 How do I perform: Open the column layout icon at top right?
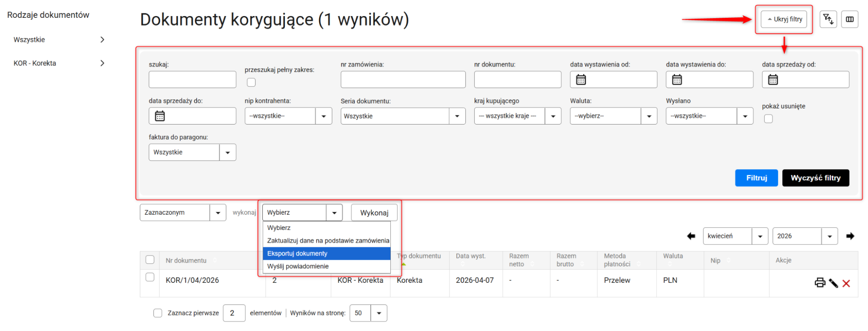pyautogui.click(x=850, y=19)
